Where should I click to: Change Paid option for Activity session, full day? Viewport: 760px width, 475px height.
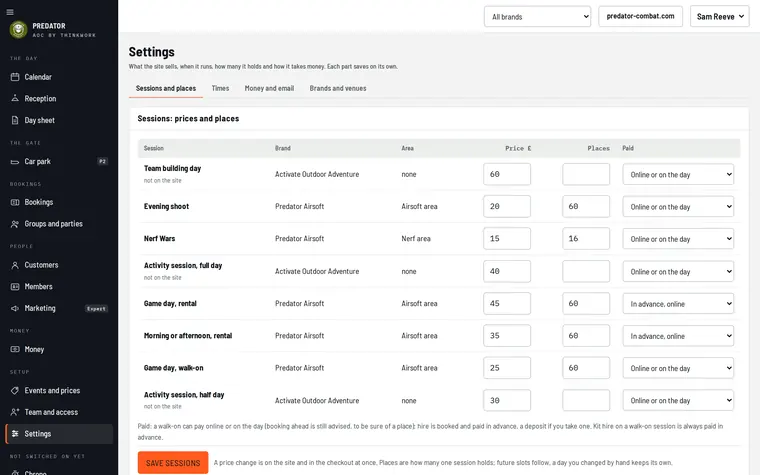[x=678, y=271]
